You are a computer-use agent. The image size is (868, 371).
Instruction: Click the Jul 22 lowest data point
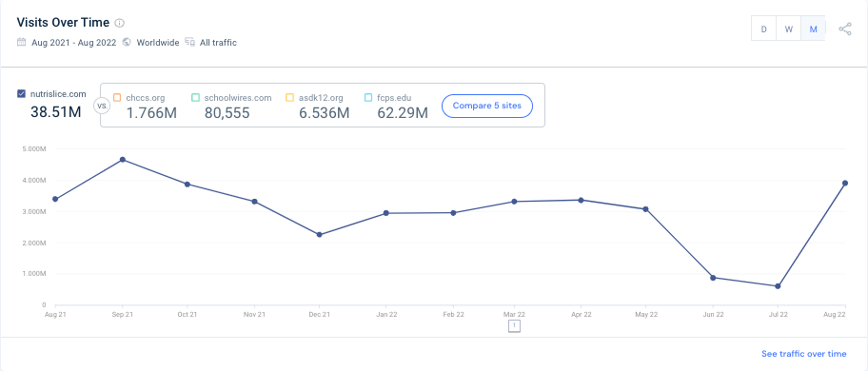(778, 286)
